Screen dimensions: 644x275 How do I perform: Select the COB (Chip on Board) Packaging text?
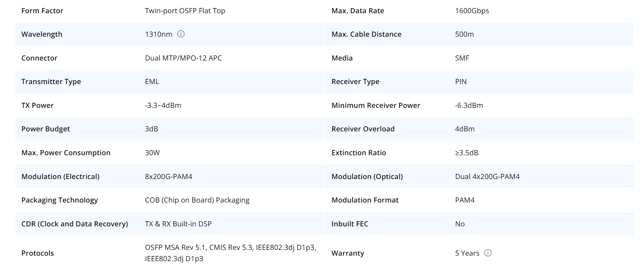point(197,200)
